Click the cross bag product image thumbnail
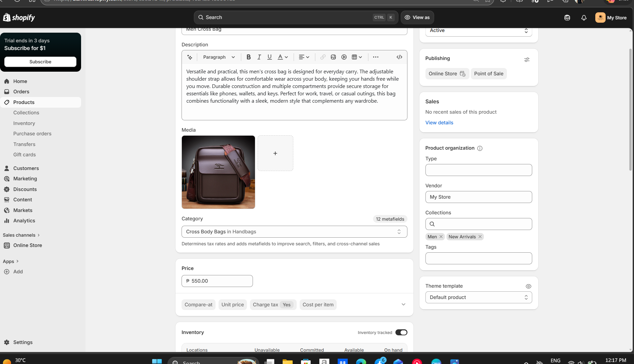This screenshot has width=634, height=364. 218,172
